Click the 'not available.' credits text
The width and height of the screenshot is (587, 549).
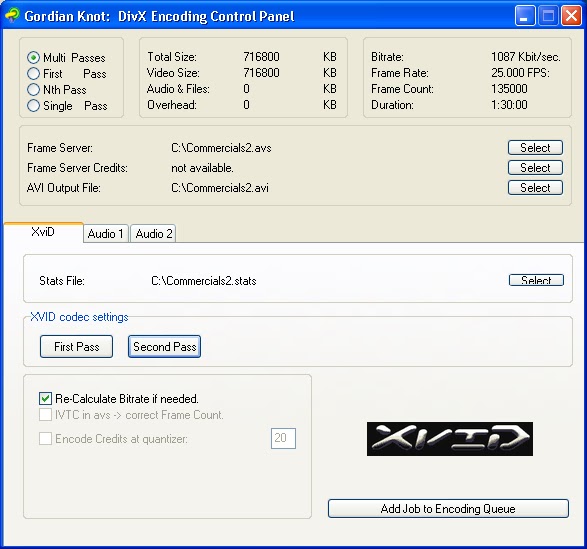(x=203, y=168)
